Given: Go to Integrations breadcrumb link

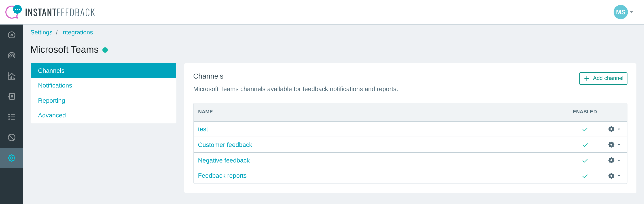Looking at the screenshot, I should 77,32.
